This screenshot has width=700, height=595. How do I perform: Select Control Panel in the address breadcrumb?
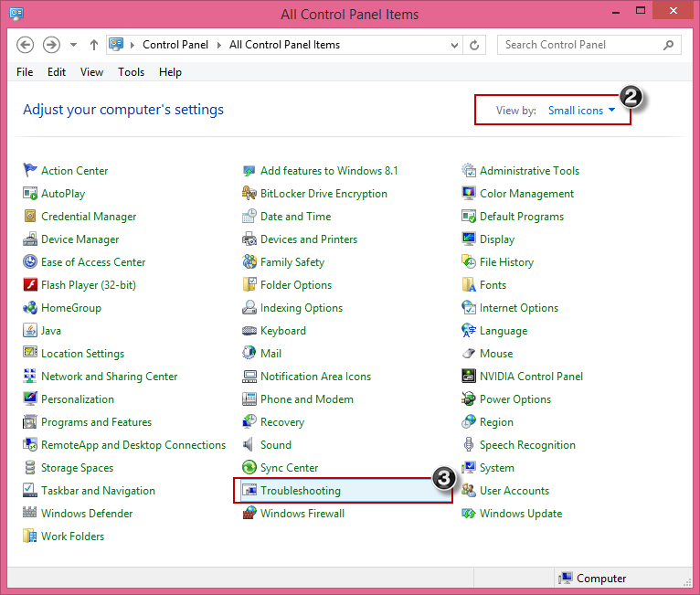click(175, 45)
